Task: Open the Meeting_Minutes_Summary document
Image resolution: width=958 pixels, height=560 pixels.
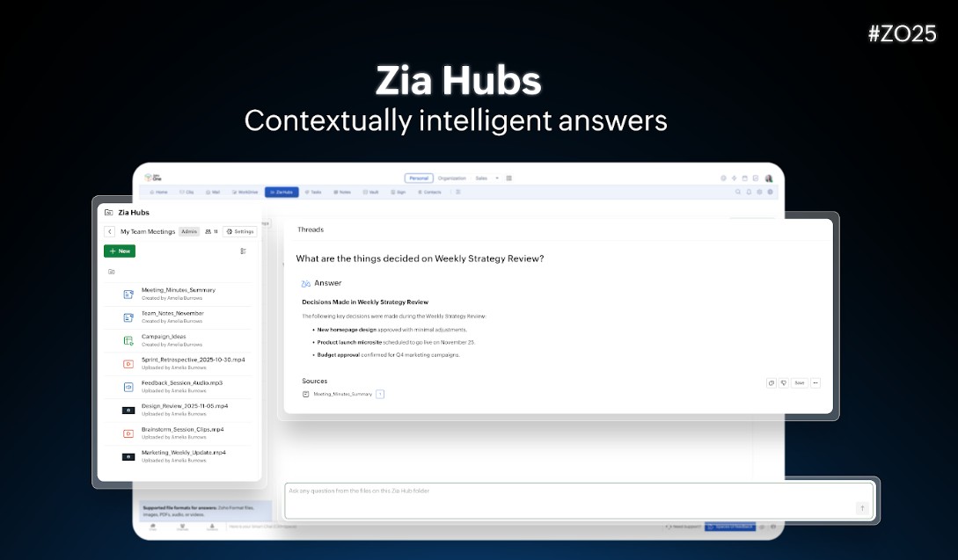Action: [x=178, y=290]
